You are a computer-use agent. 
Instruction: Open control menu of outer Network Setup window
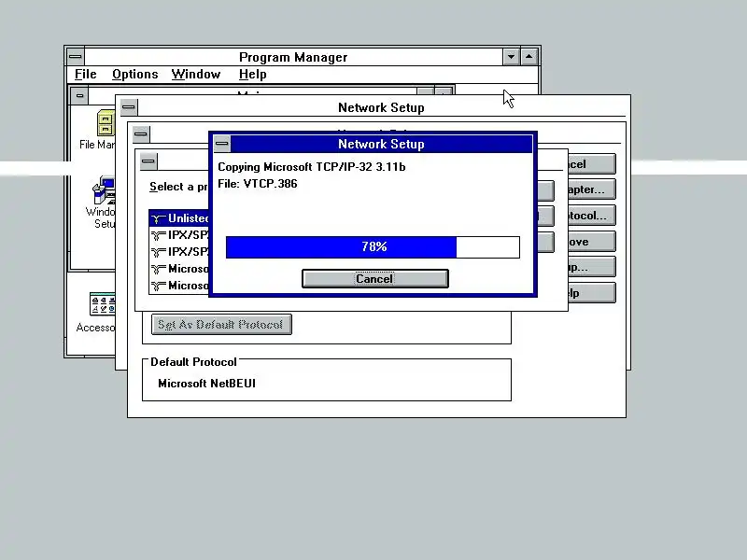(129, 106)
